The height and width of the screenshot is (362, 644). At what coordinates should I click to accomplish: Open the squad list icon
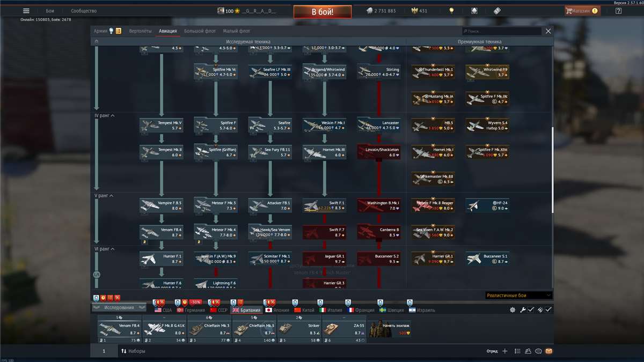[x=517, y=351]
